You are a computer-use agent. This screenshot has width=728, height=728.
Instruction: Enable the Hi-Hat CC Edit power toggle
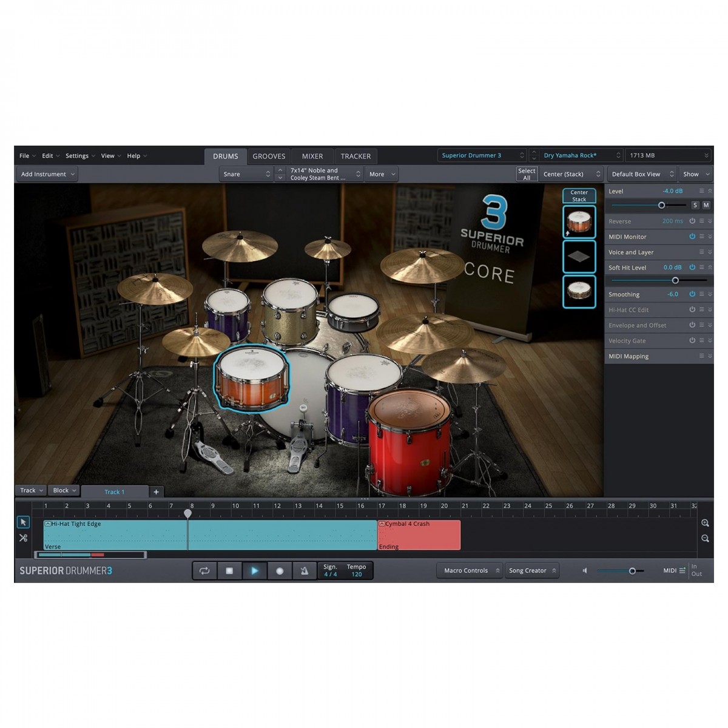(692, 309)
